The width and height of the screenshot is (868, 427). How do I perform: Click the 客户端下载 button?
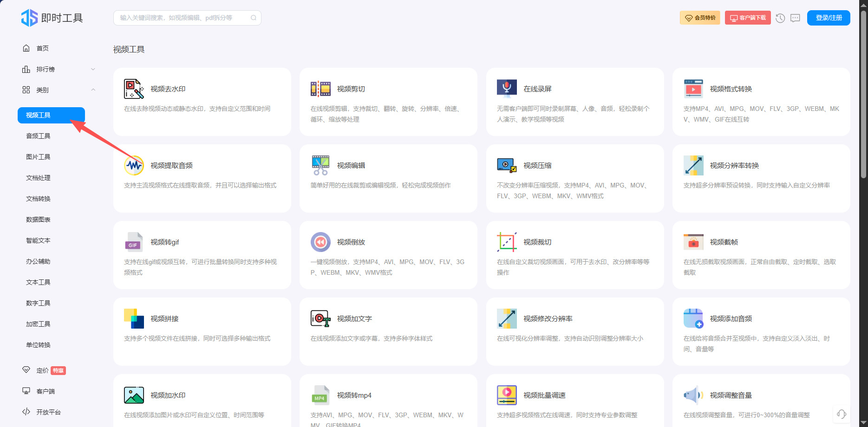click(x=748, y=18)
